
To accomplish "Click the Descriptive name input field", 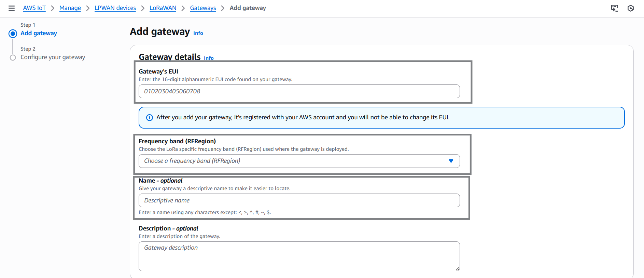I will [x=299, y=200].
